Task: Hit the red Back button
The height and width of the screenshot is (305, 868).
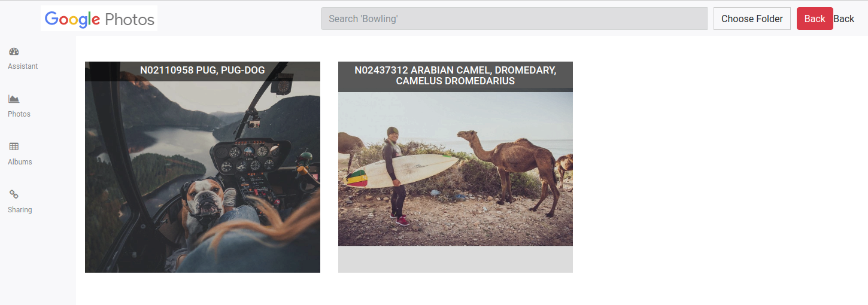Action: (x=815, y=19)
